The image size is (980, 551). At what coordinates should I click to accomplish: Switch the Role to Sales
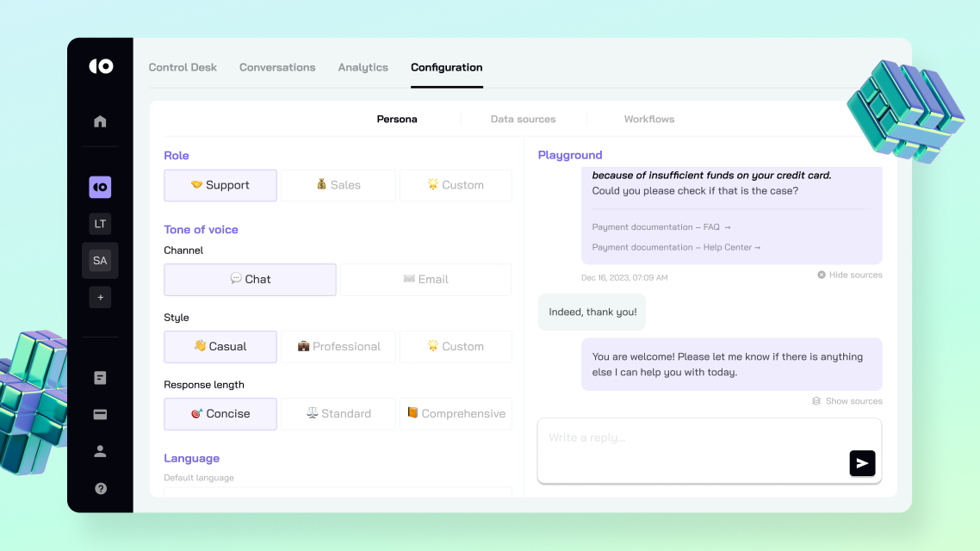[338, 185]
